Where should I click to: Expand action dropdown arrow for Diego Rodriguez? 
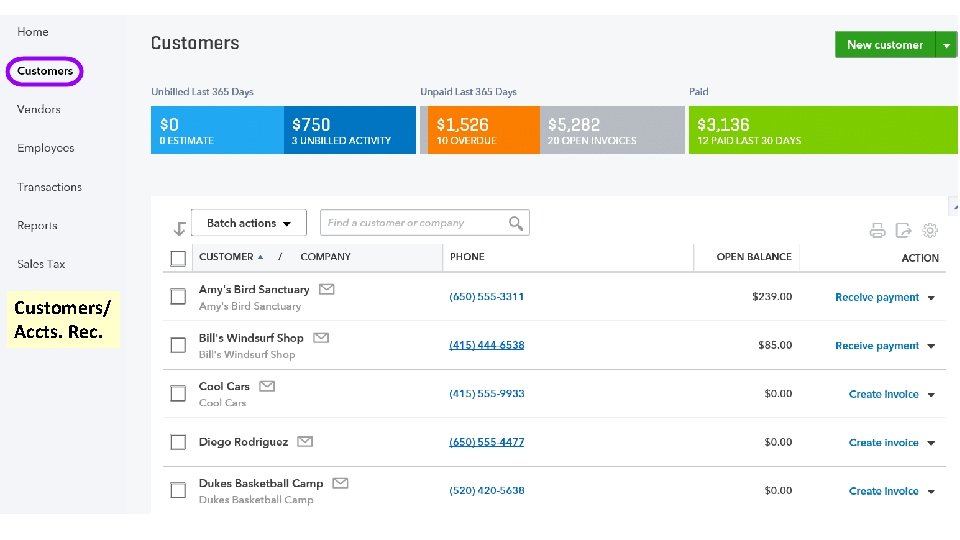coord(931,443)
